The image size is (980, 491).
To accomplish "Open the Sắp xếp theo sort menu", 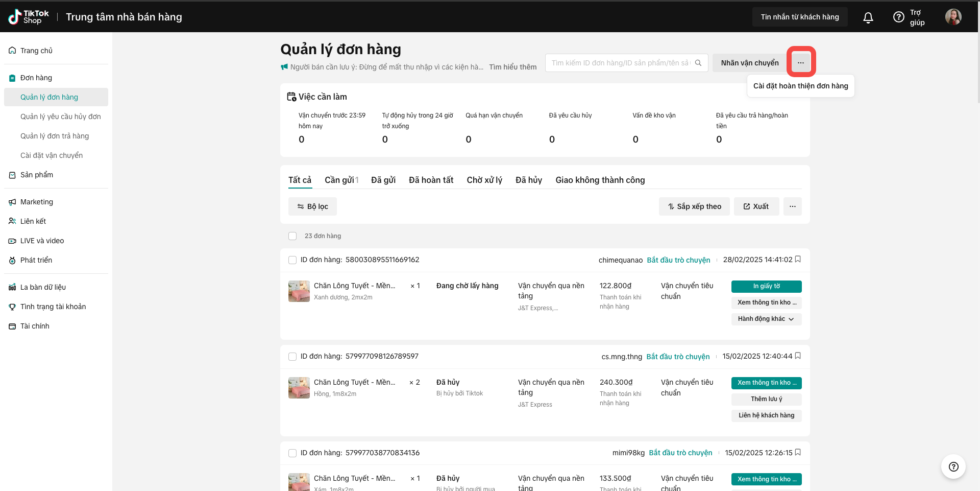I will pyautogui.click(x=694, y=206).
